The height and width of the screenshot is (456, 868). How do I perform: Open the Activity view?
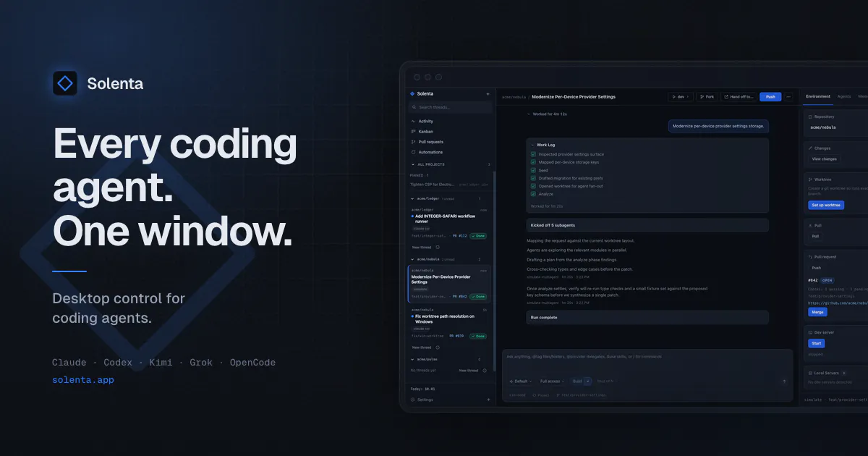pyautogui.click(x=426, y=122)
